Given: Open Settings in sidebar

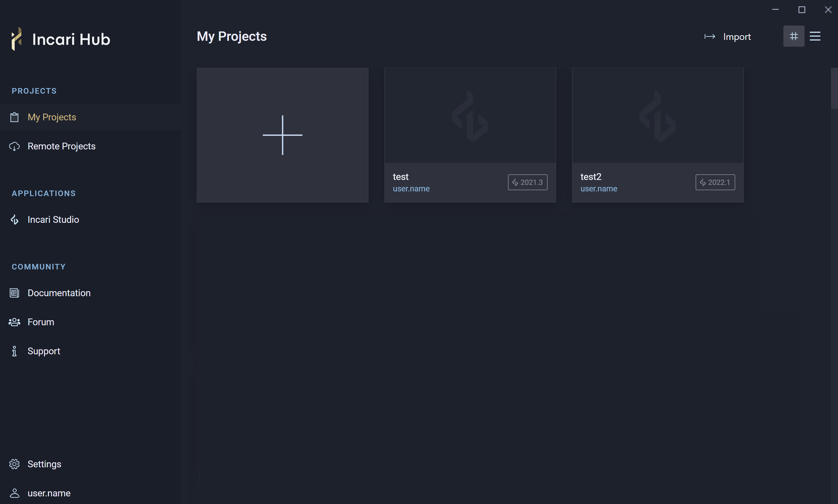Looking at the screenshot, I should coord(90,464).
